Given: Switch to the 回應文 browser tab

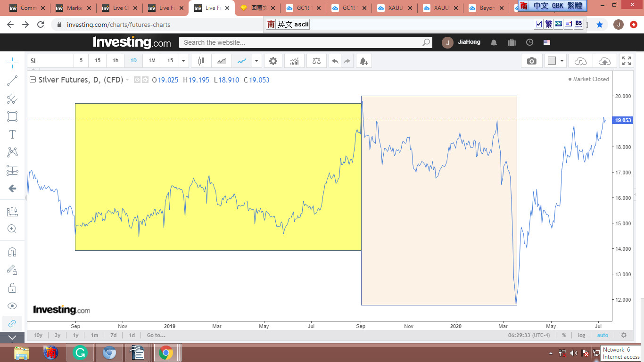Looking at the screenshot, I should pos(257,8).
